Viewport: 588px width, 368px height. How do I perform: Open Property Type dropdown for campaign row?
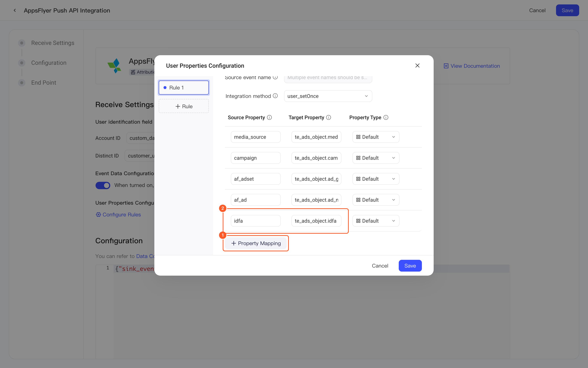click(376, 158)
